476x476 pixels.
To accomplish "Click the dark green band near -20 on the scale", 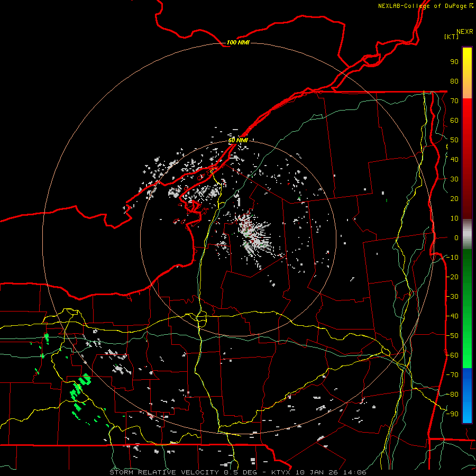I will click(467, 274).
